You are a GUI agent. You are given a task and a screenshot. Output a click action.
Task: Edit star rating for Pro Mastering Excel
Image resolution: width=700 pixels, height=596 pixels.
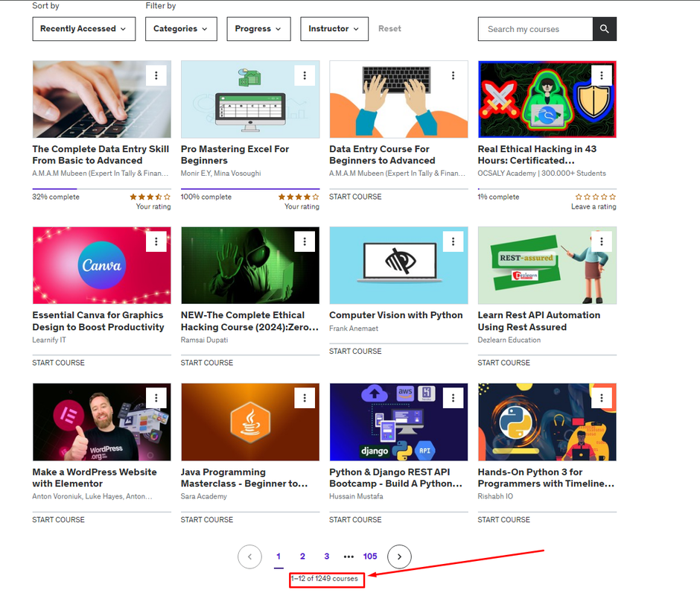[x=299, y=197]
